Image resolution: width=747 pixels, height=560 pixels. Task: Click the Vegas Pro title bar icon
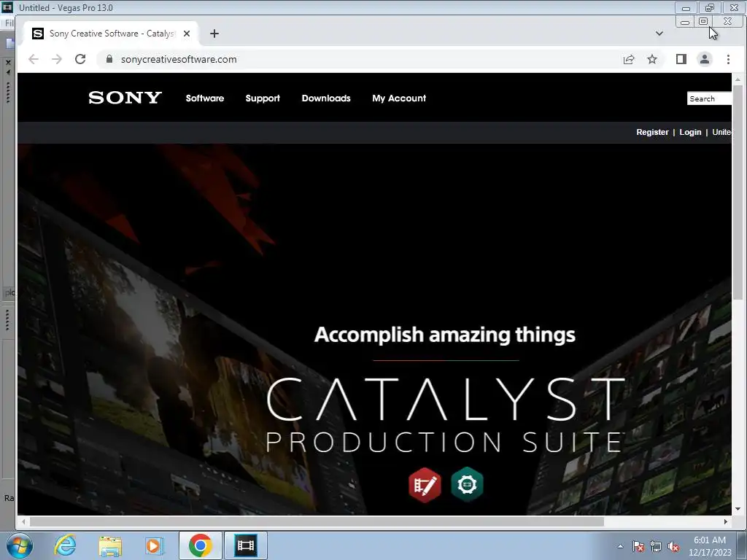[7, 7]
